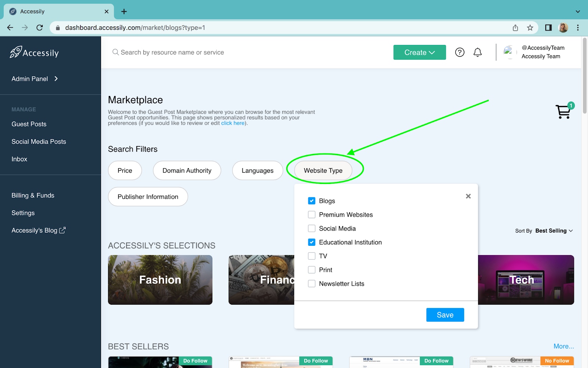Bookmark this page with the star icon
Image resolution: width=588 pixels, height=368 pixels.
pos(530,28)
